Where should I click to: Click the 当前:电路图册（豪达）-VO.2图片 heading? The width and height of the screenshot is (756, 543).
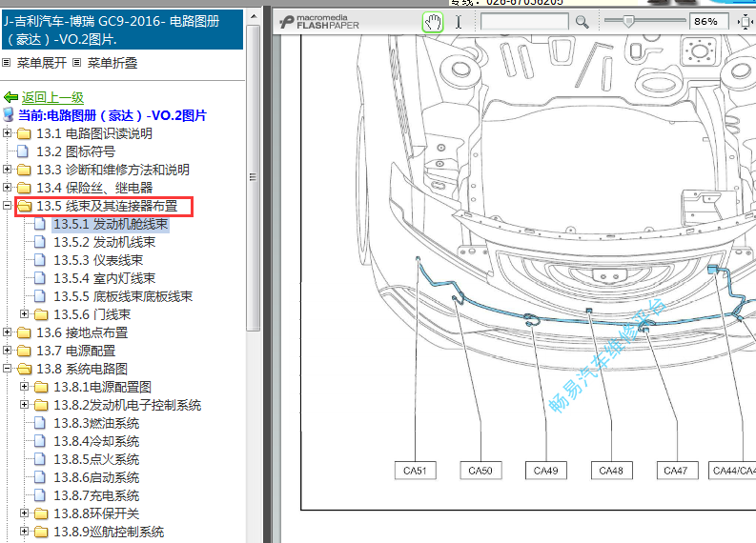pos(112,115)
